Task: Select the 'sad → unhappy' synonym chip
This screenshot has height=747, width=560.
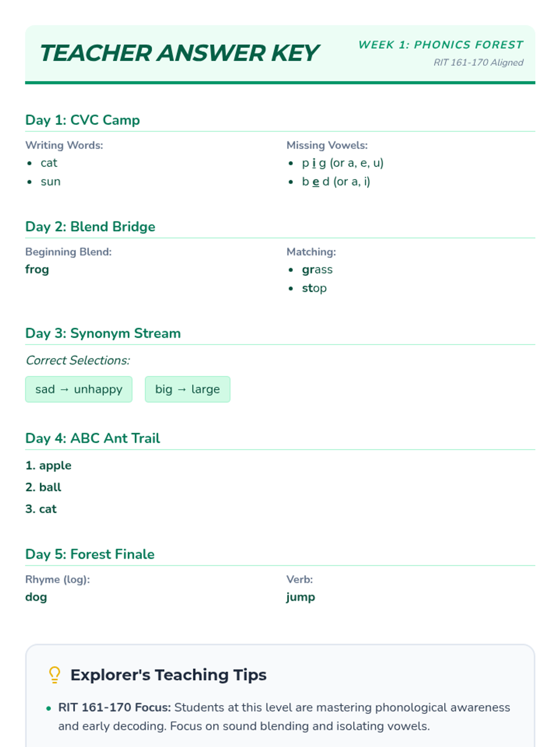Action: pos(79,389)
